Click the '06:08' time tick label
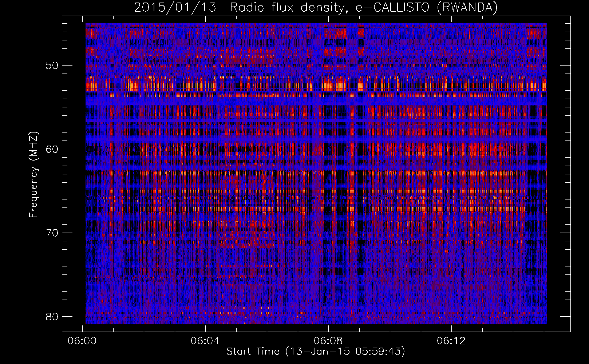 point(328,341)
